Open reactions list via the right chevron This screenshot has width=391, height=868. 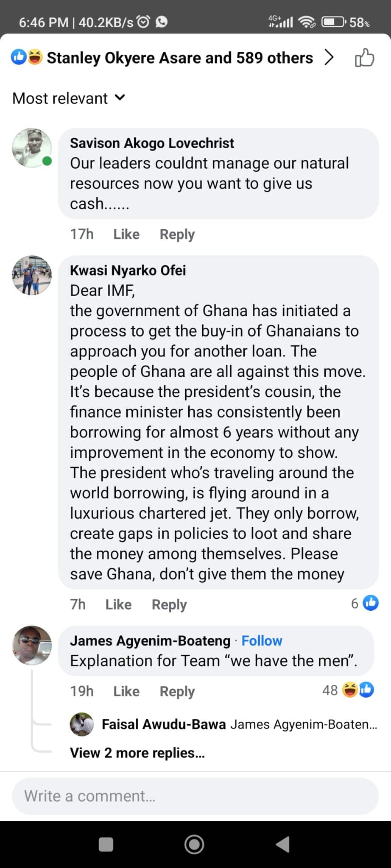point(329,57)
